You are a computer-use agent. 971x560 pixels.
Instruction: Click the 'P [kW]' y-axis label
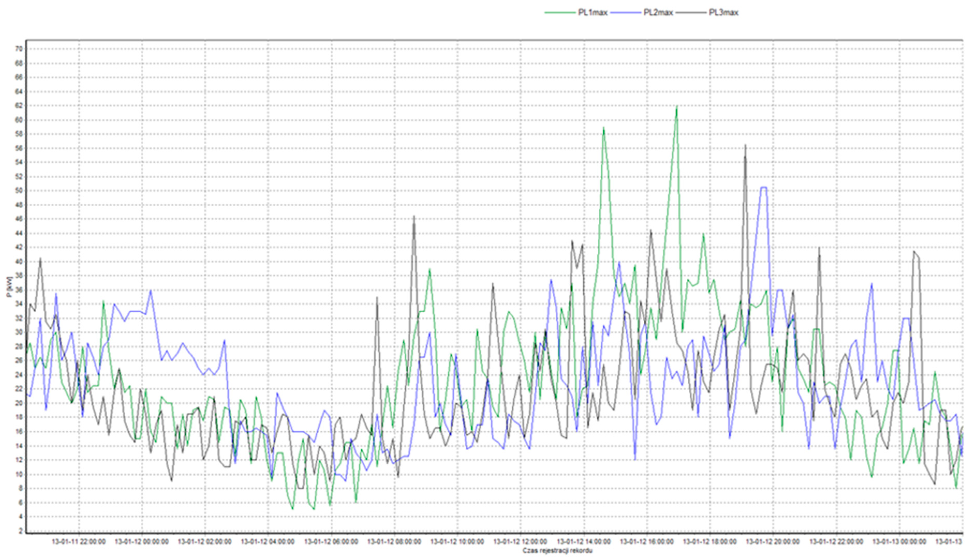click(9, 286)
